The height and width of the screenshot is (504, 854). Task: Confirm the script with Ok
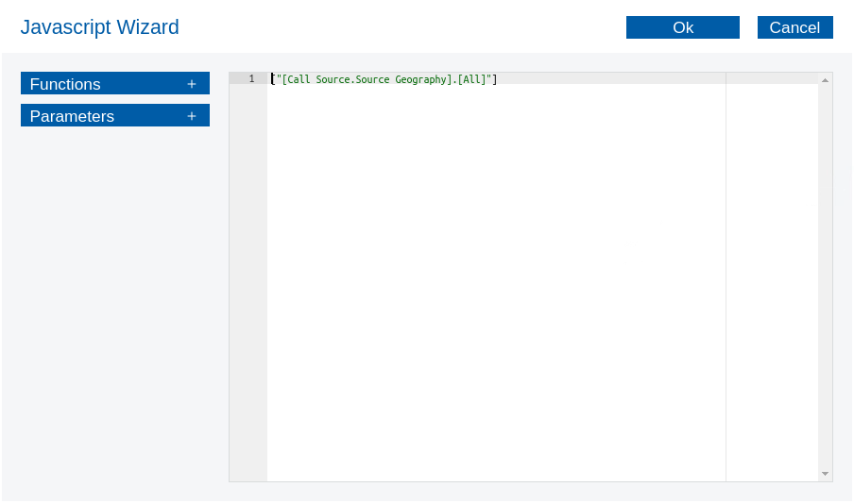(x=682, y=27)
